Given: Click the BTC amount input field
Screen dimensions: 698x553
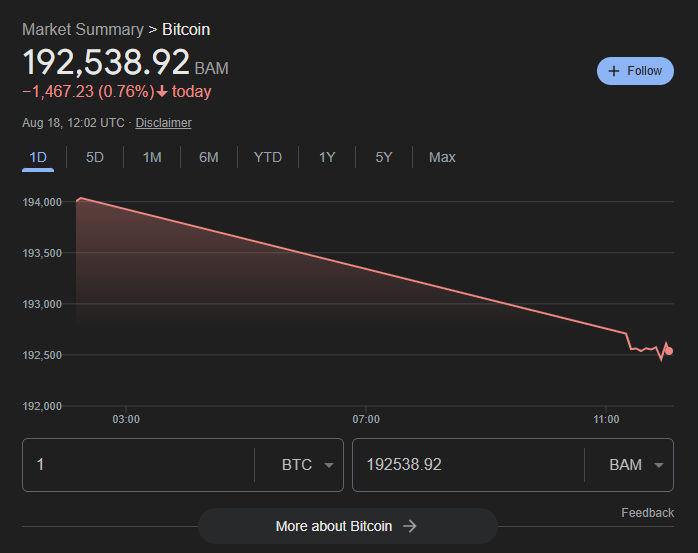Looking at the screenshot, I should point(138,465).
